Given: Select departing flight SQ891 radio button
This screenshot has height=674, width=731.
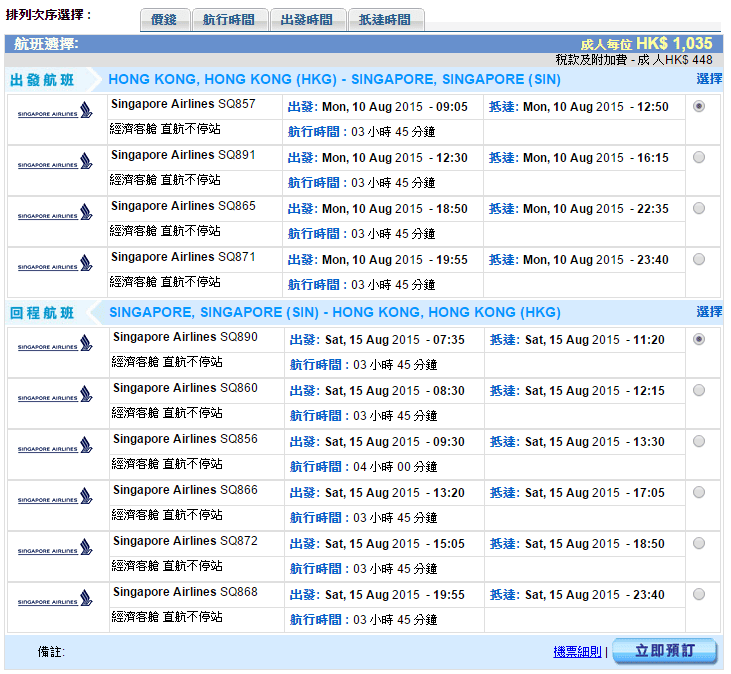Looking at the screenshot, I should pyautogui.click(x=698, y=157).
